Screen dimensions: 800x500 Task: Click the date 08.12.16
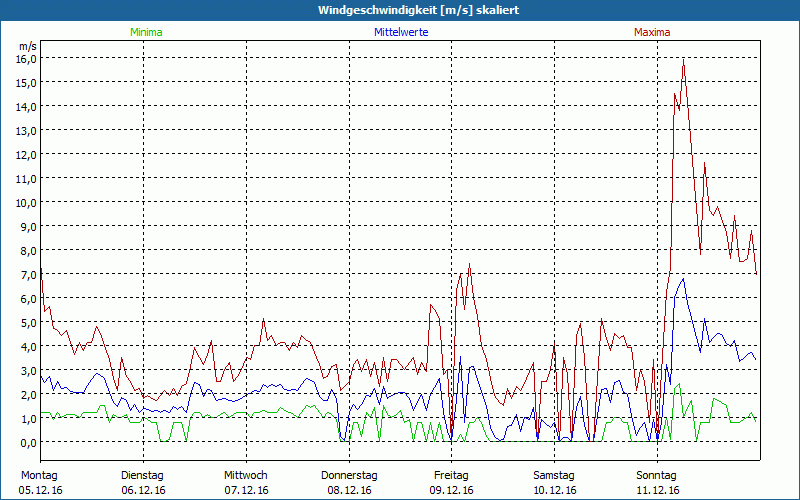pyautogui.click(x=349, y=490)
